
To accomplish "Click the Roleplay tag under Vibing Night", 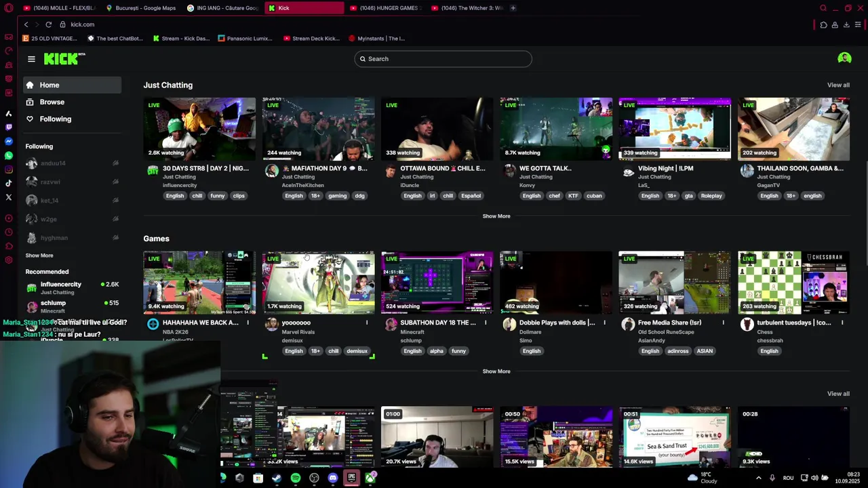I will (x=711, y=196).
